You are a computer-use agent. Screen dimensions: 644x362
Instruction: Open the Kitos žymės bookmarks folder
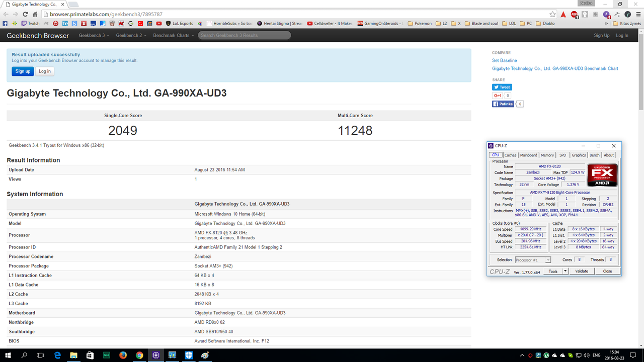click(627, 23)
